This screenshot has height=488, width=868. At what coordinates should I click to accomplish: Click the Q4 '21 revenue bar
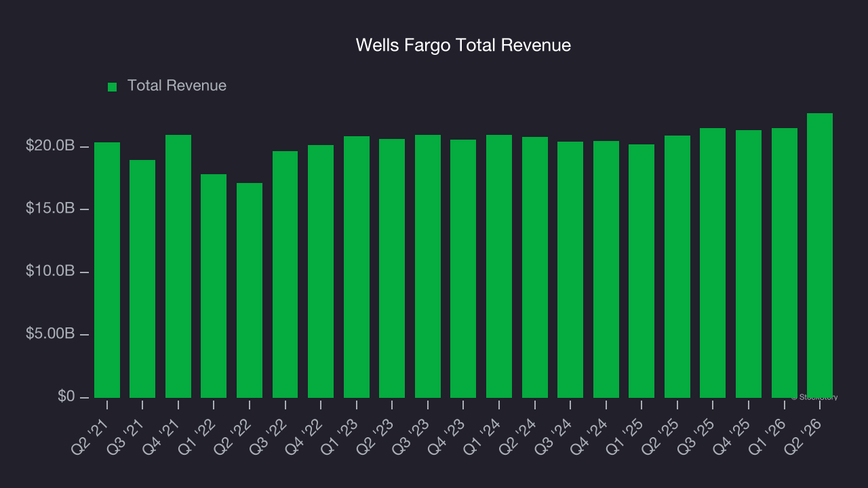coord(178,266)
